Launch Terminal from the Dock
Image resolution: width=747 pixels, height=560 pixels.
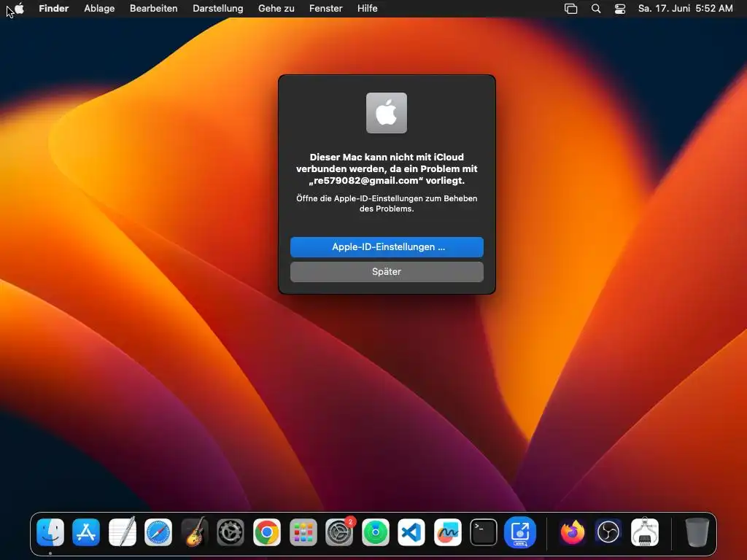[484, 532]
